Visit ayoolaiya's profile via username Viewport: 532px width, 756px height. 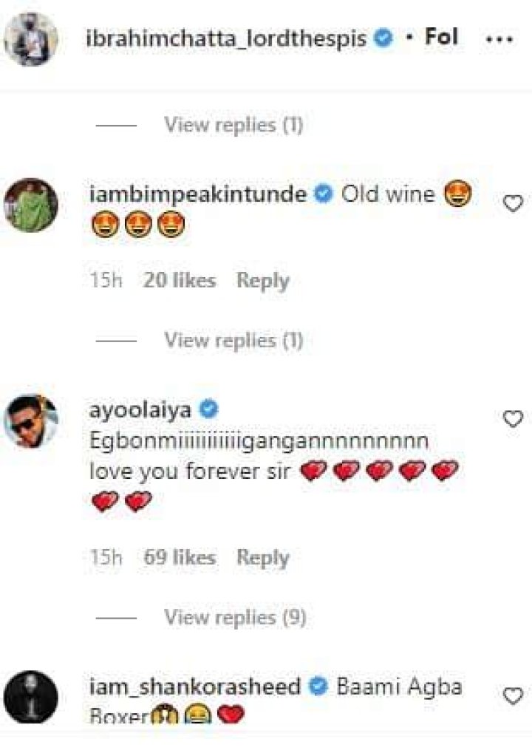pos(140,409)
